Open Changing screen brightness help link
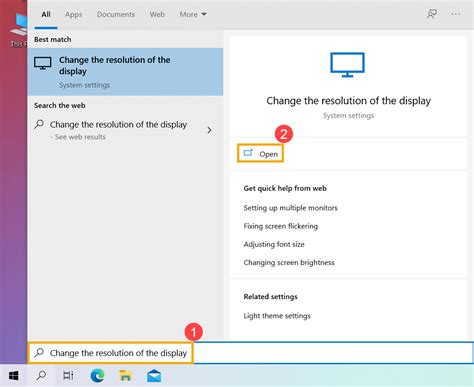 [x=289, y=262]
